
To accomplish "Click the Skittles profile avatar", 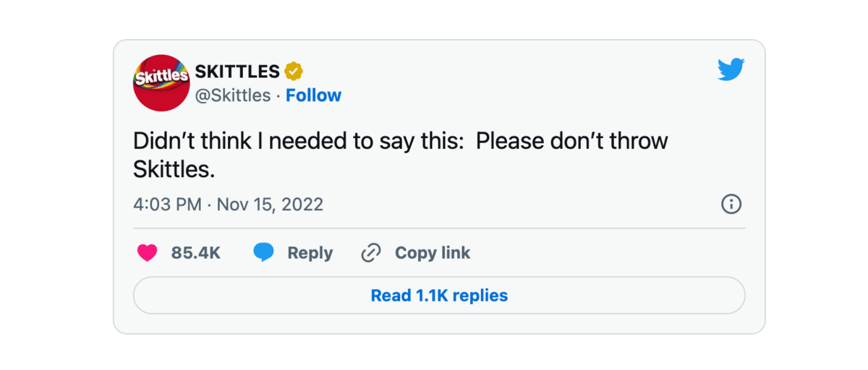I will 161,83.
